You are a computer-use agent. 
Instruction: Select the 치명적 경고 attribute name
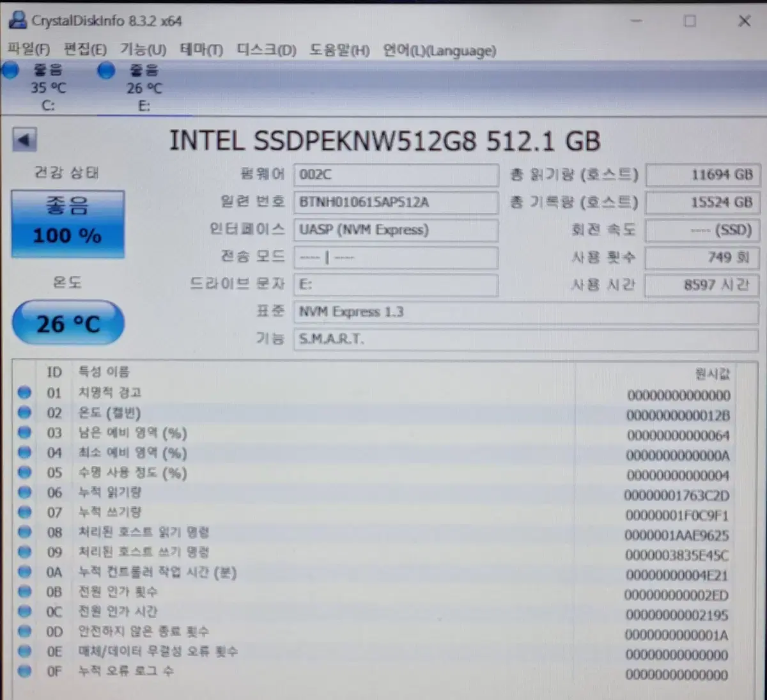coord(110,392)
